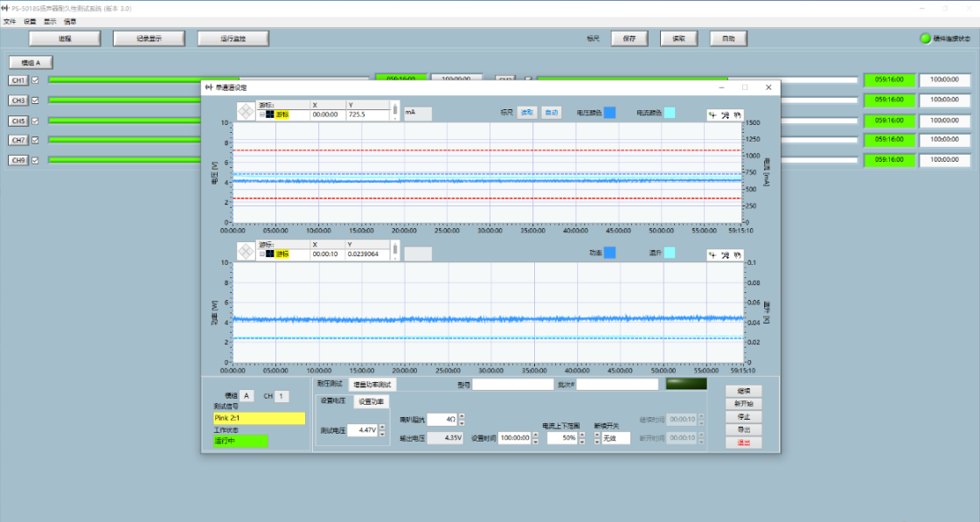Open 温升 cyan color swatch
Viewport: 980px width, 522px height.
tap(670, 253)
